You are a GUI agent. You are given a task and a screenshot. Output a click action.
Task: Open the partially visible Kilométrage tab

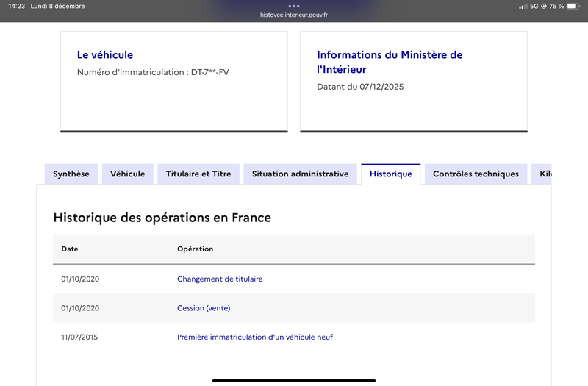(x=544, y=174)
